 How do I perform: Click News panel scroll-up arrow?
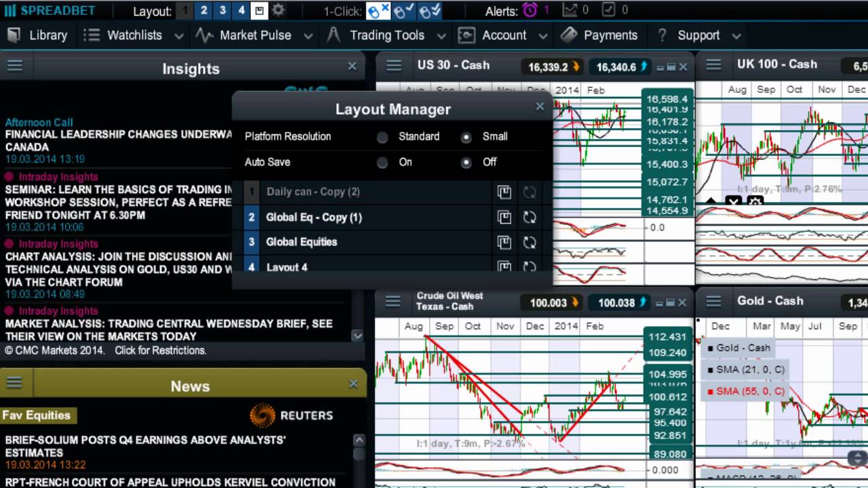coord(359,441)
